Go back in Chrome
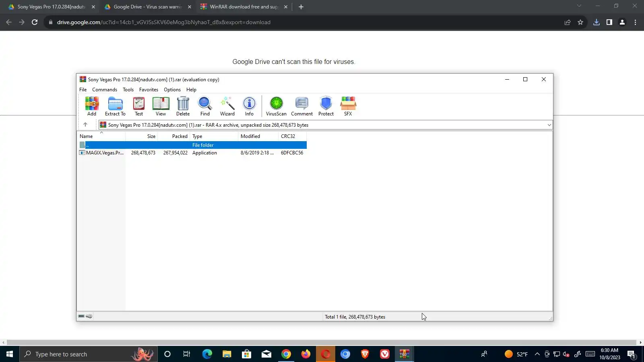 click(x=9, y=22)
